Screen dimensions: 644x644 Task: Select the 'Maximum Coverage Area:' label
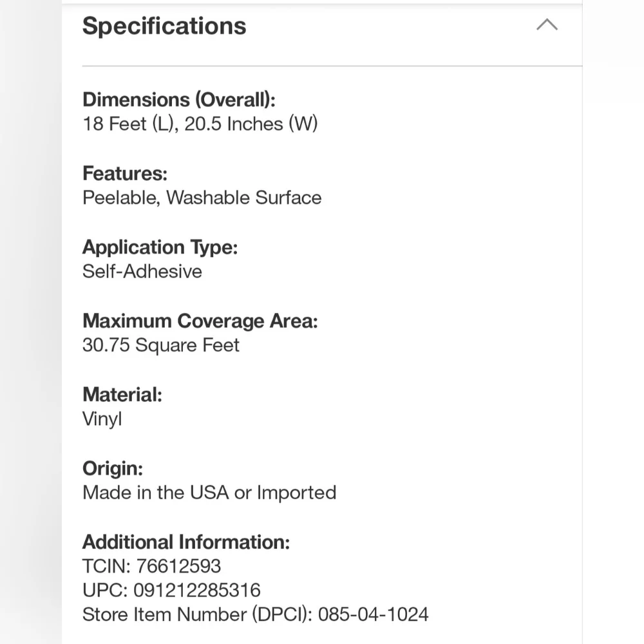(200, 321)
